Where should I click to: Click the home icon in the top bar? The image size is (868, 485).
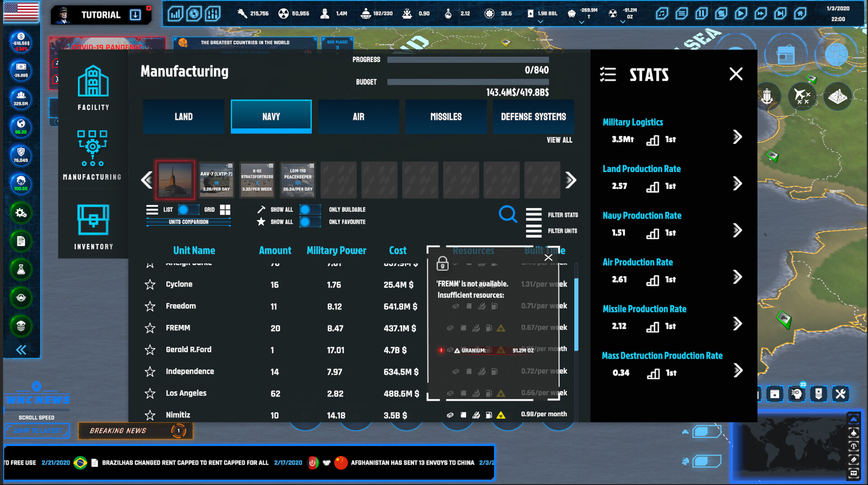pos(801,14)
